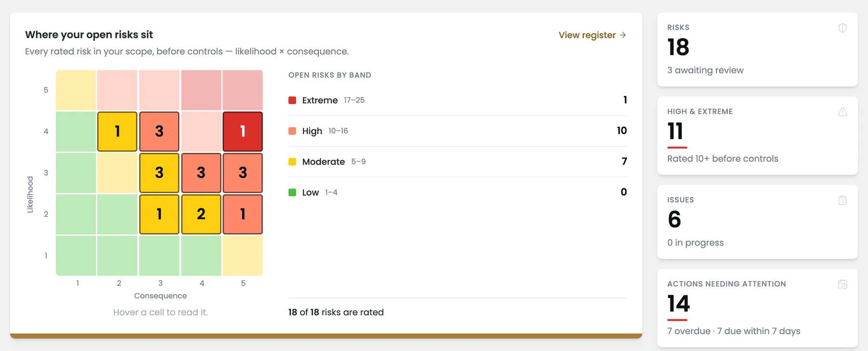Click '18 of 18 risks are rated' text
The height and width of the screenshot is (351, 868).
pyautogui.click(x=336, y=312)
